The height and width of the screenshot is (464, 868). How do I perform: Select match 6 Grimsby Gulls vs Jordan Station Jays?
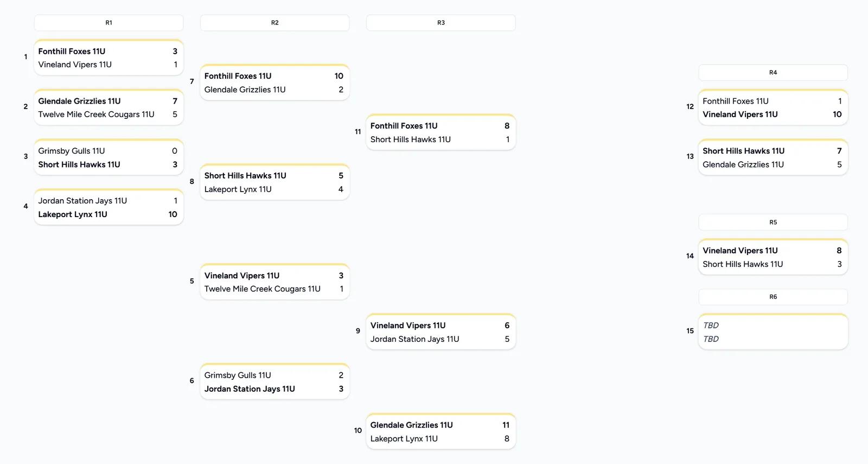pos(275,382)
